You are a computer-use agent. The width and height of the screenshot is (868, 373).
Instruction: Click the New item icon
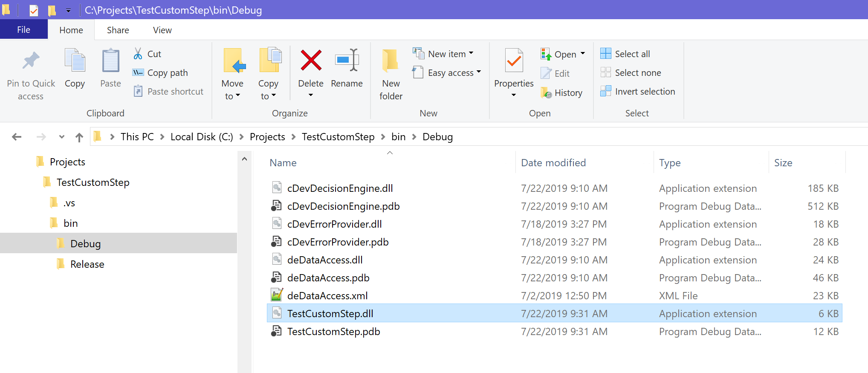click(x=418, y=53)
